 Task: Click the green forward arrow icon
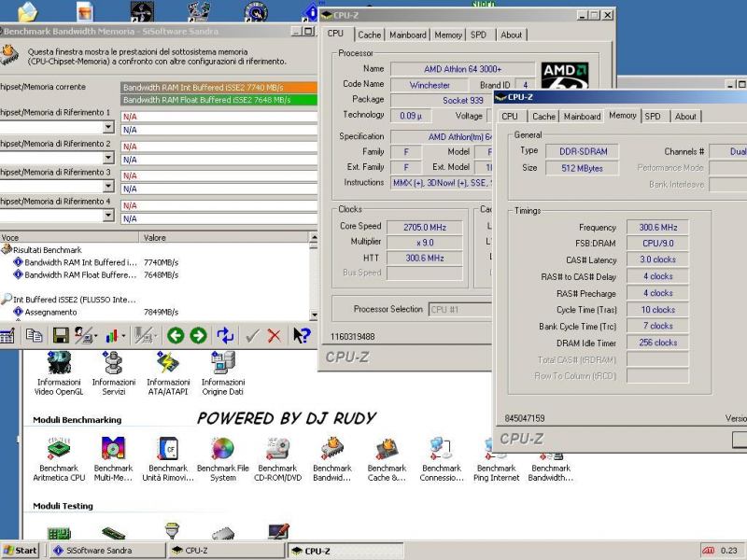point(198,335)
